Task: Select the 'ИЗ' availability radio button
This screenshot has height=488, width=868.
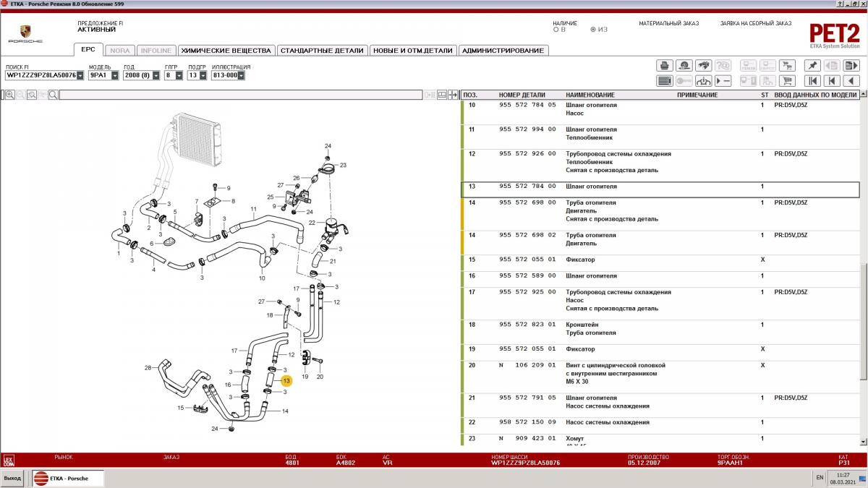Action: pyautogui.click(x=593, y=30)
